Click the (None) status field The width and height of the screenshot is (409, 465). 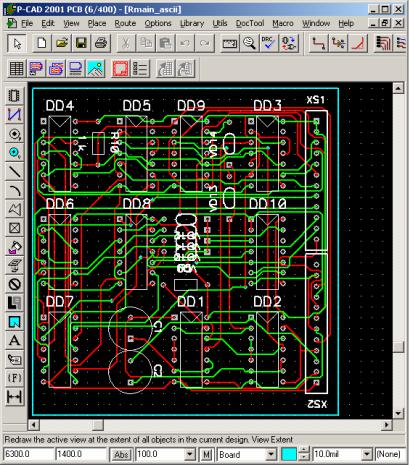pos(388,454)
